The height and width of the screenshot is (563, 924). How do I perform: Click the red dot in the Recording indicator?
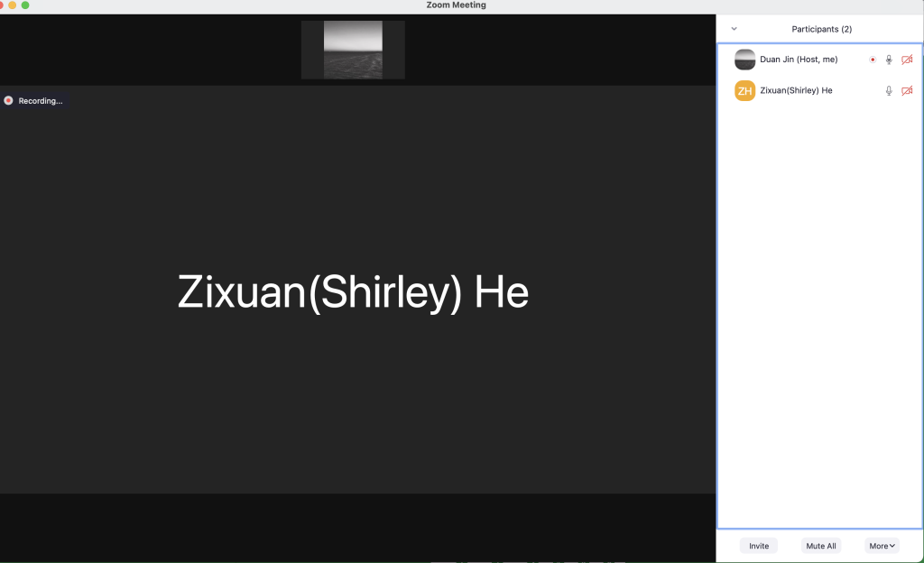pyautogui.click(x=9, y=101)
